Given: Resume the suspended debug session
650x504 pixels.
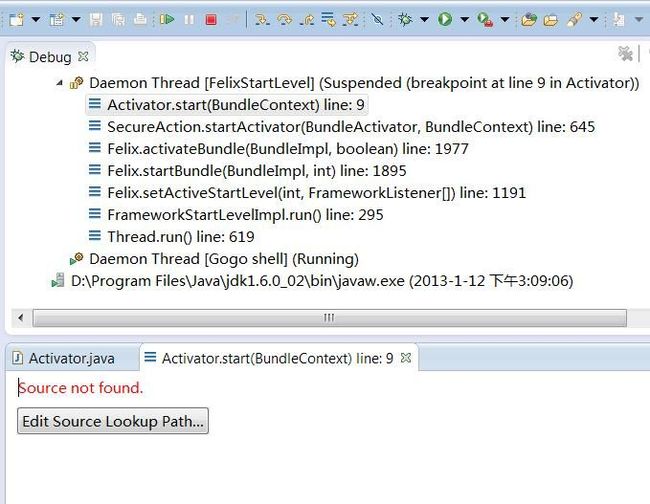Looking at the screenshot, I should [167, 19].
